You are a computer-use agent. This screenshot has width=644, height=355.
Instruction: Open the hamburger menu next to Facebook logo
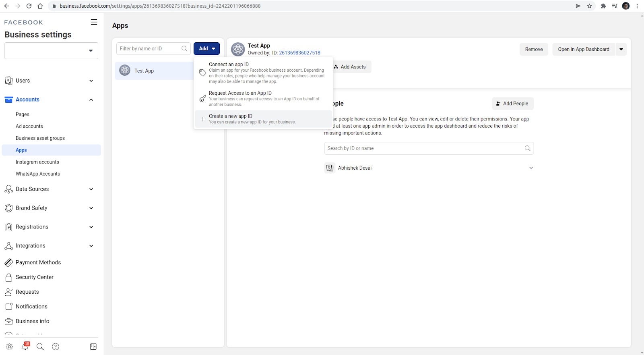click(x=94, y=22)
